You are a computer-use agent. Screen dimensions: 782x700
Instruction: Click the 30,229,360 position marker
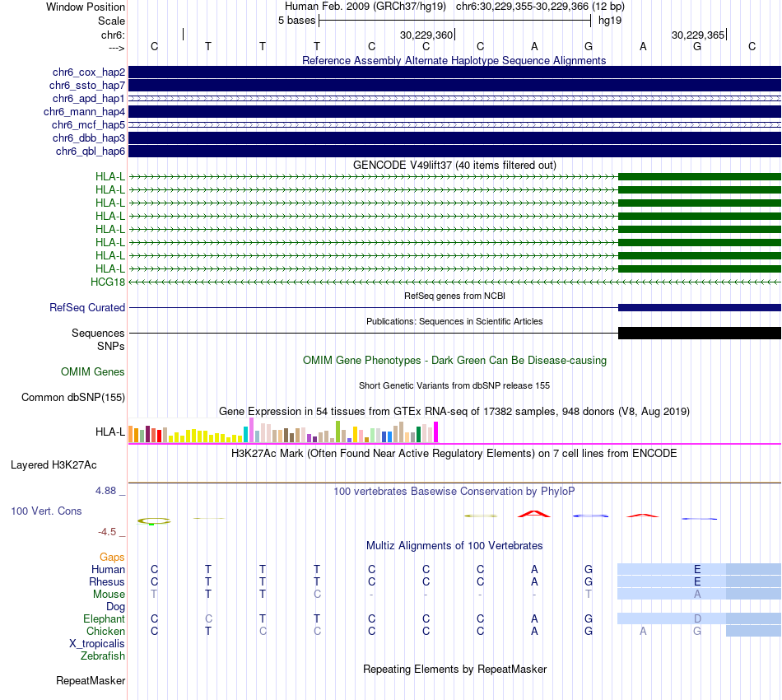coord(427,35)
